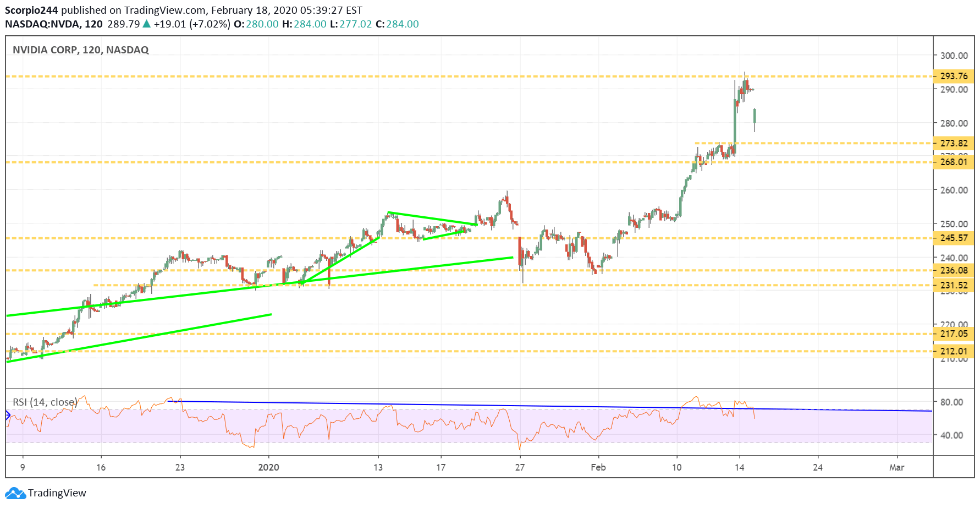Click the Mar label on time axis
The image size is (980, 508).
897,467
